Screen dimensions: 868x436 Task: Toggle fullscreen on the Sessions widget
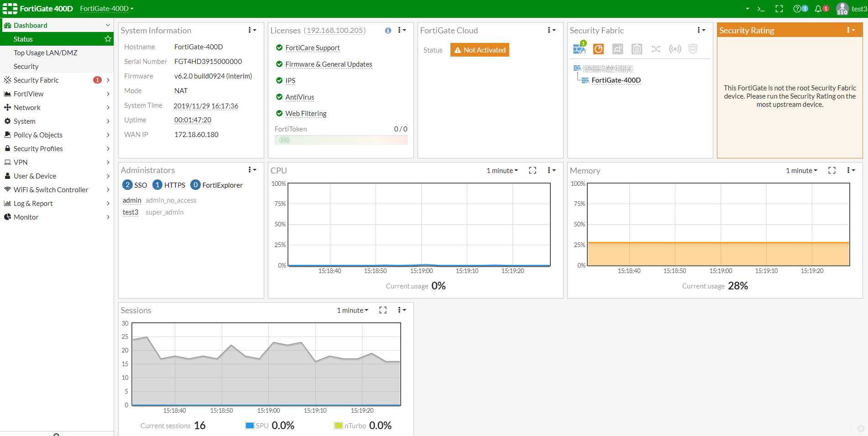click(x=383, y=310)
